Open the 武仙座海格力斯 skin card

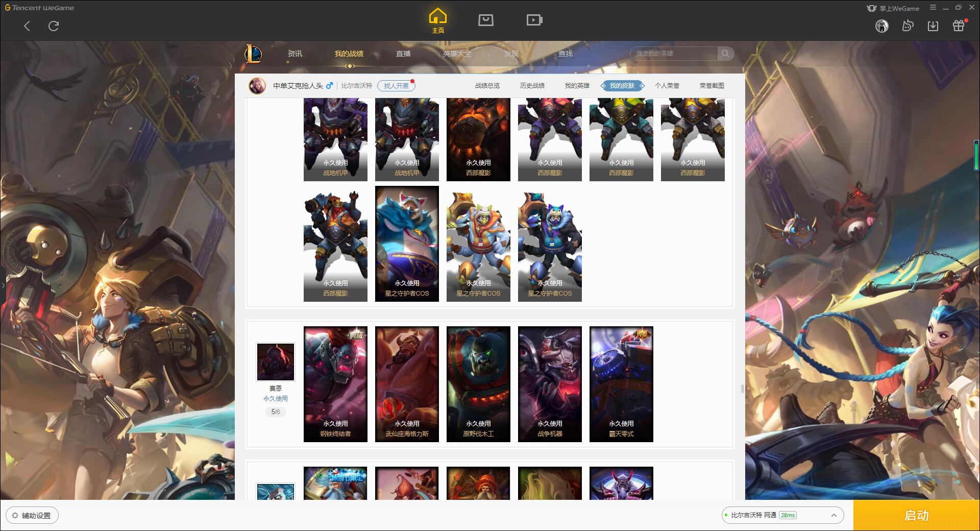pos(407,384)
